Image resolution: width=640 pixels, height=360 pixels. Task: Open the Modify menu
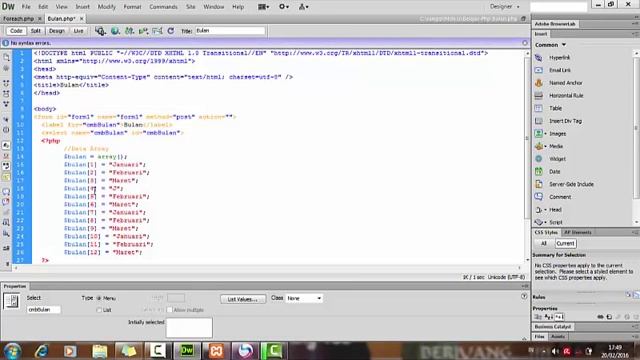[x=107, y=7]
